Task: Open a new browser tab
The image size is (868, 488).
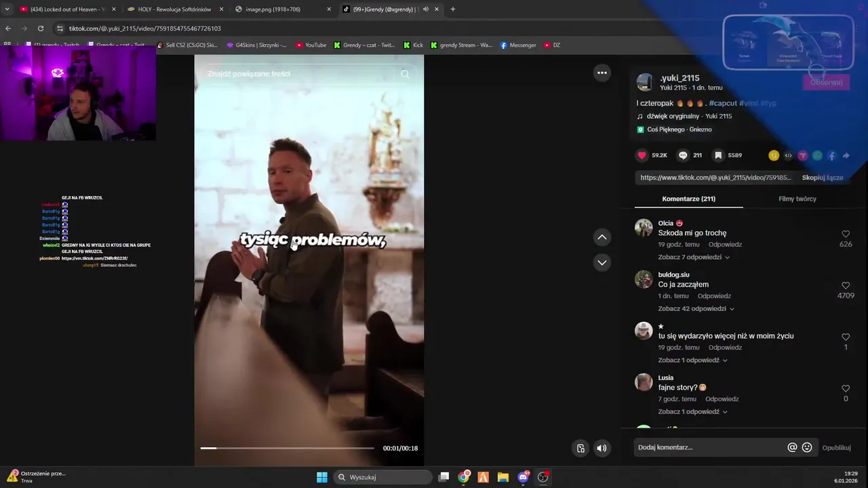Action: coord(452,9)
